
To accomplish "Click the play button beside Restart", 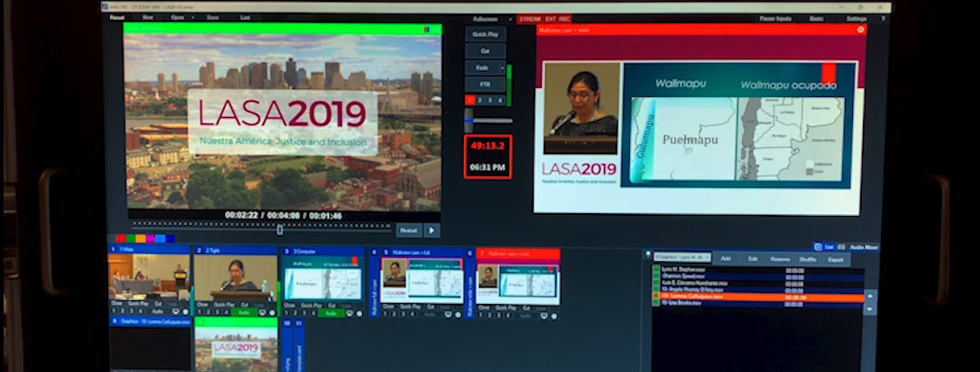I will pyautogui.click(x=431, y=230).
